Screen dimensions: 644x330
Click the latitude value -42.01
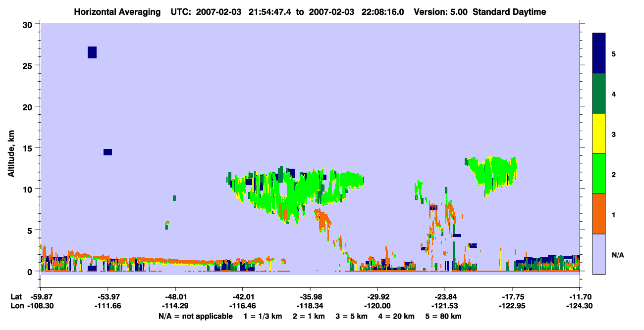click(x=243, y=297)
